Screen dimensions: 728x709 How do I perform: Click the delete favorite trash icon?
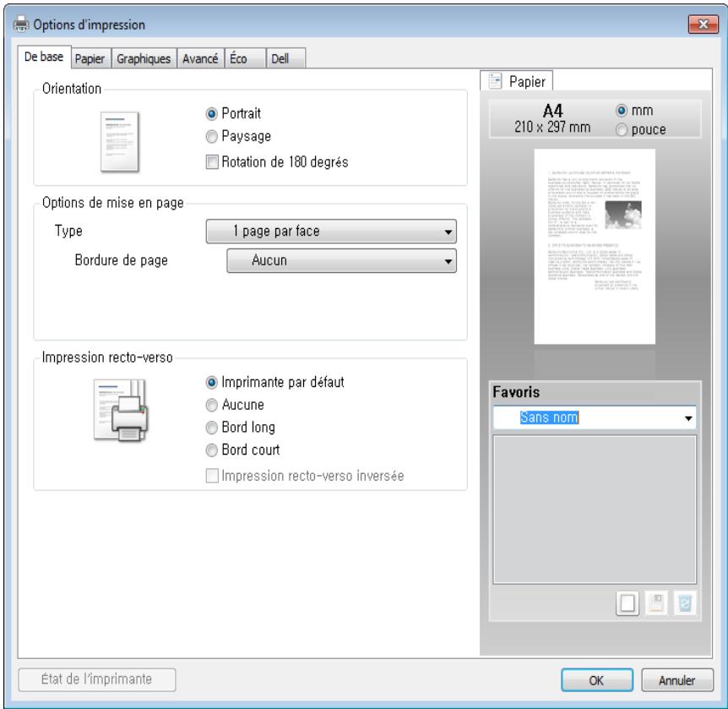[x=685, y=603]
